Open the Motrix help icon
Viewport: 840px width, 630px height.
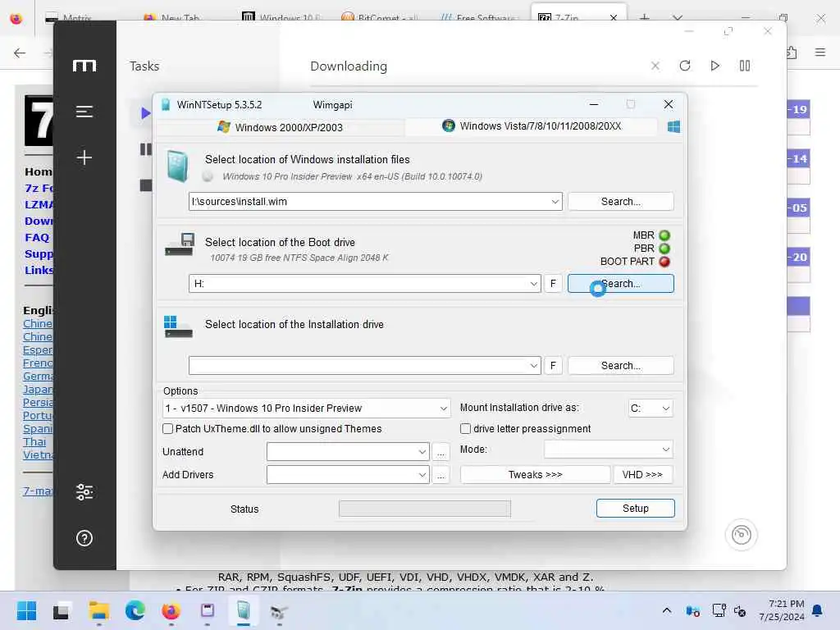tap(84, 538)
